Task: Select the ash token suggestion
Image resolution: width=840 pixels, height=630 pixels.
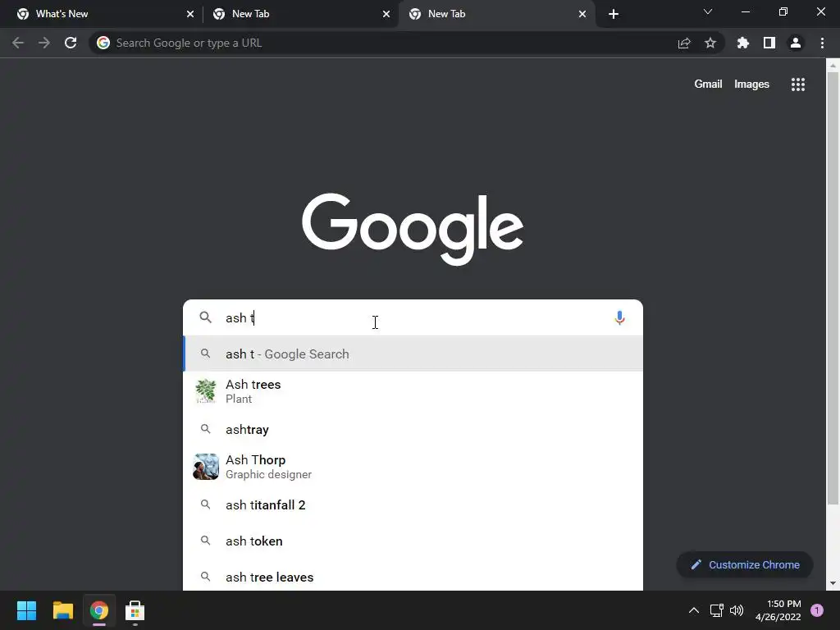Action: [x=413, y=541]
